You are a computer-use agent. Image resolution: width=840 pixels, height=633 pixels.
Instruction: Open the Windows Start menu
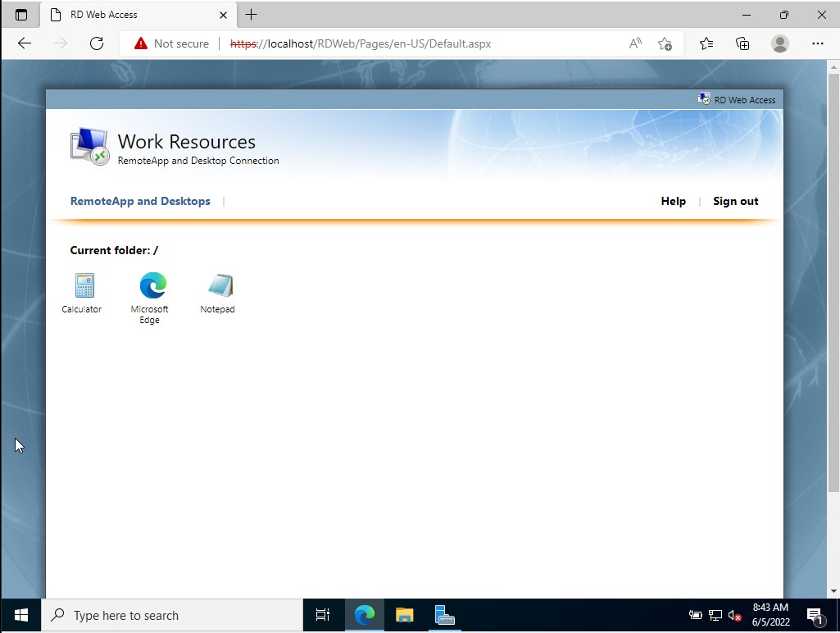20,615
